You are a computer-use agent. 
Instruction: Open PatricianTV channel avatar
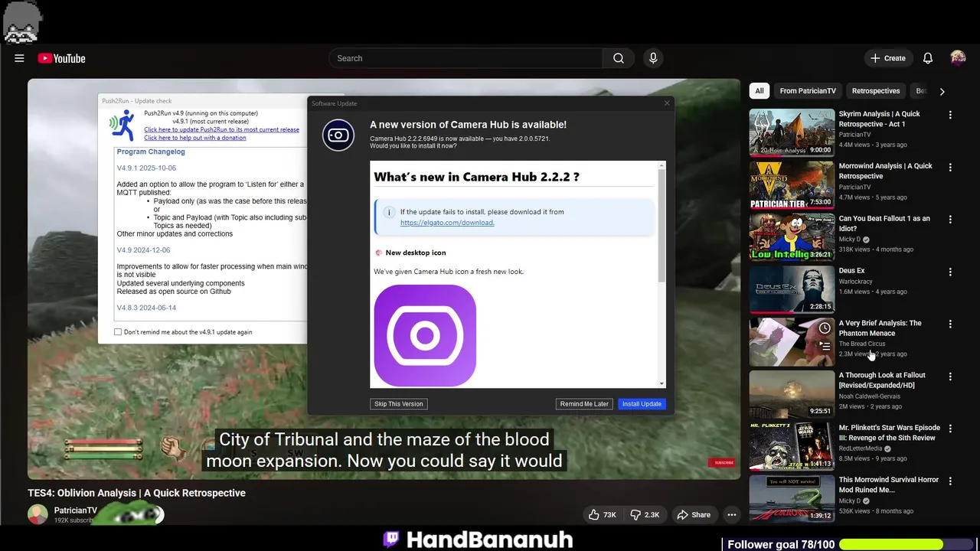pyautogui.click(x=38, y=514)
